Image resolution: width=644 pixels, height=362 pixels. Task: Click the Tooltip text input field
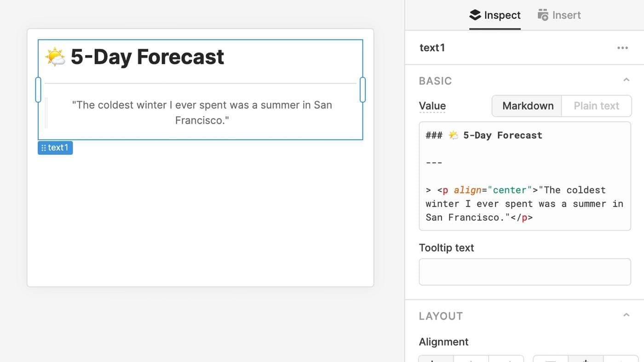pyautogui.click(x=524, y=271)
